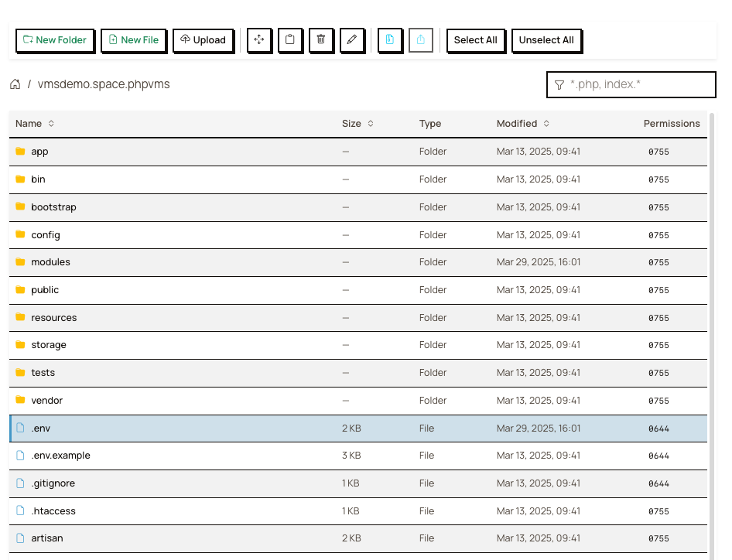This screenshot has height=560, width=732.
Task: Open the bin folder name
Action: pos(38,179)
